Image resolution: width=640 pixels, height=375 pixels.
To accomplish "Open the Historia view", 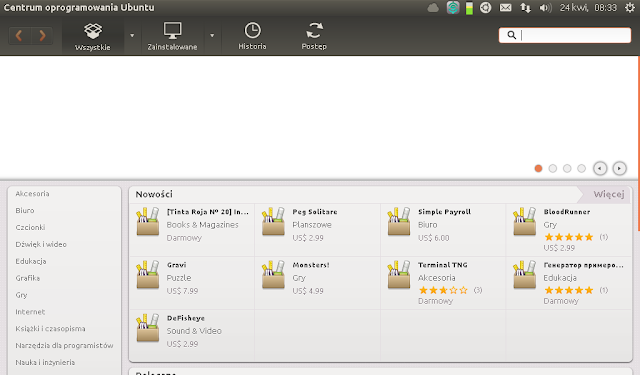I will 252,37.
